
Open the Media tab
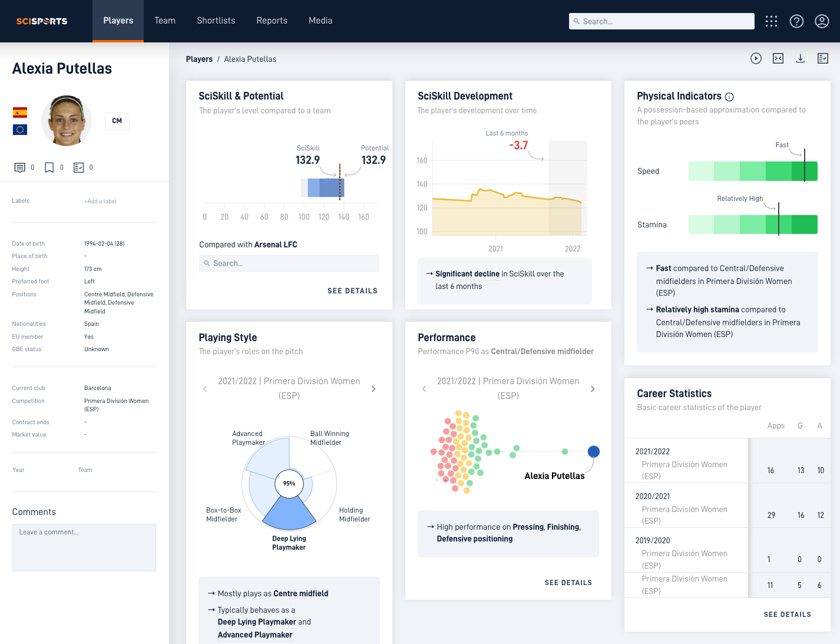pos(320,21)
